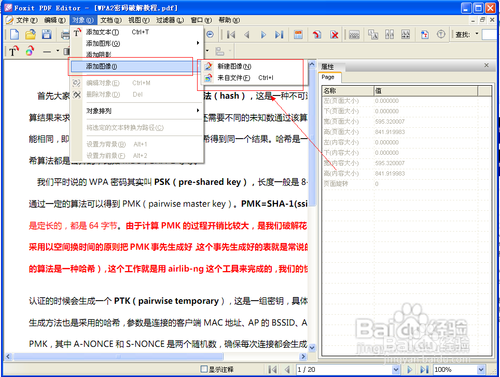This screenshot has width=500, height=377.
Task: Click the 页面旋转 property row
Action: click(x=407, y=184)
